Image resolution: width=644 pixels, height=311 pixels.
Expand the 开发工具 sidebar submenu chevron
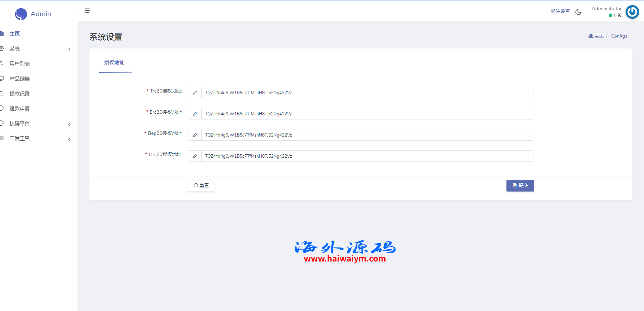pyautogui.click(x=69, y=139)
